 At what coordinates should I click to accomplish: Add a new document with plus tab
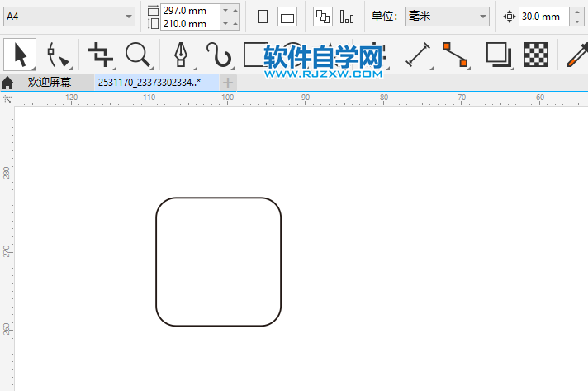(228, 83)
